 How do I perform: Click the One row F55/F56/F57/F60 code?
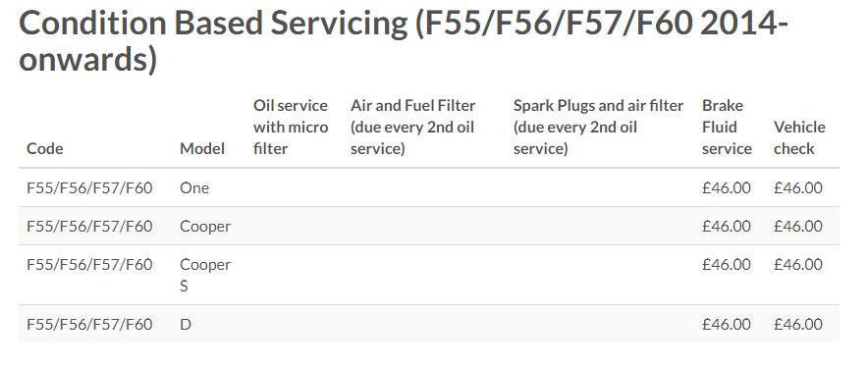pos(89,188)
